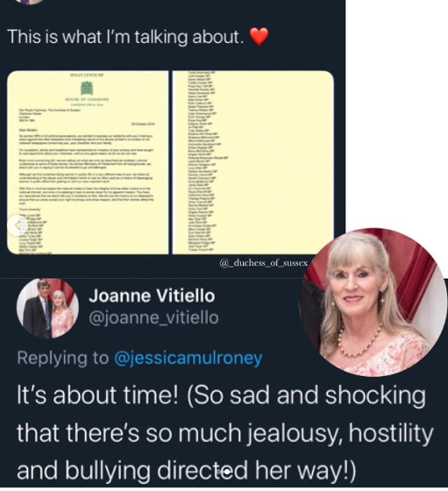
Task: Click the date line on the letter
Action: [143, 125]
